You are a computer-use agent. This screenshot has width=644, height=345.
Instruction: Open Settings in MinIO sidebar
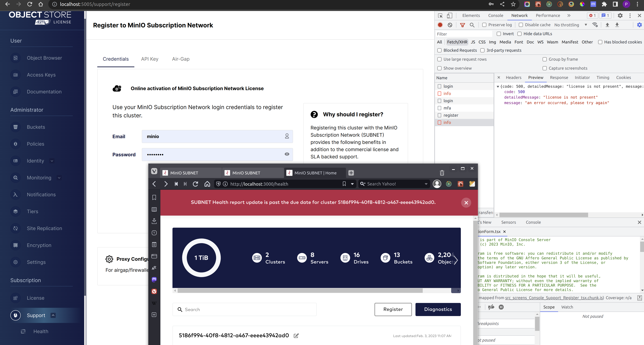[x=36, y=262]
